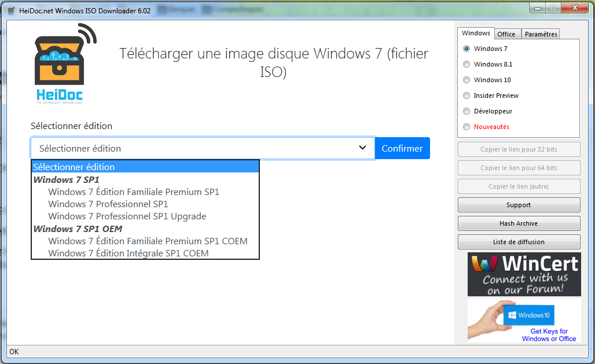The image size is (595, 364).
Task: Collapse the Sélectionner édition dropdown arrow
Action: click(x=362, y=148)
